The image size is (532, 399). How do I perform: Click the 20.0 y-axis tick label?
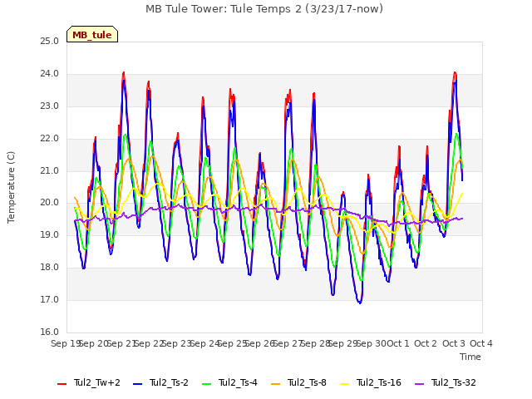[50, 203]
